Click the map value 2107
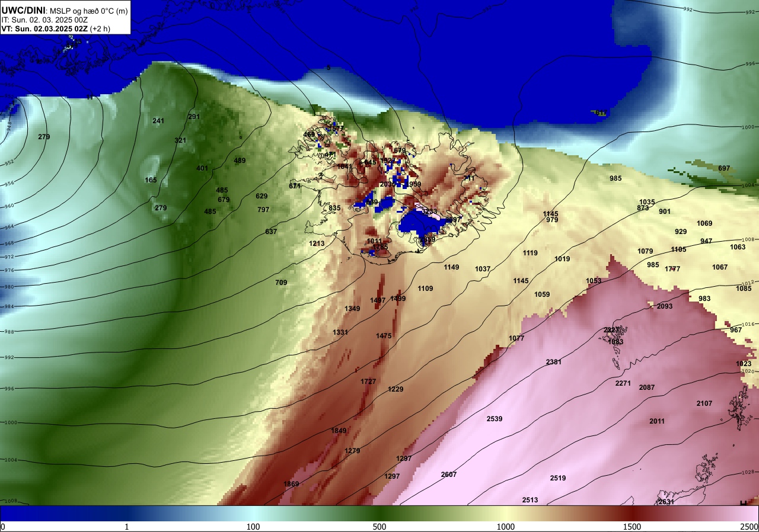Viewport: 759px width, 532px height. [x=704, y=403]
